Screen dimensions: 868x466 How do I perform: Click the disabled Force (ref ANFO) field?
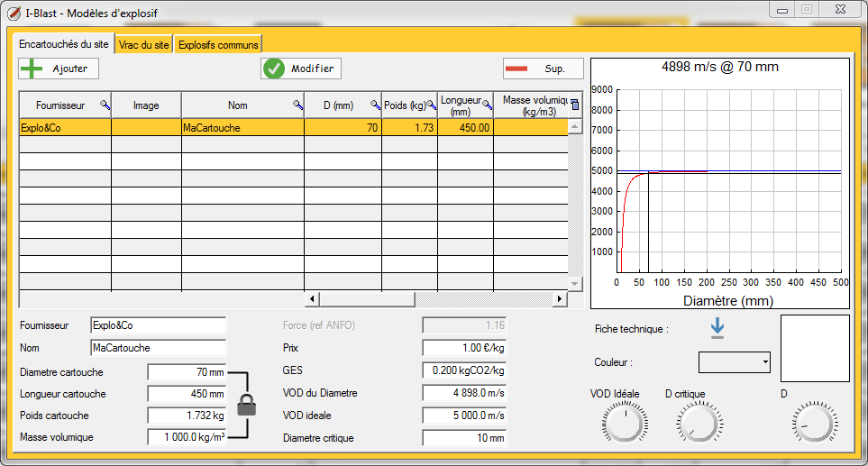(464, 325)
